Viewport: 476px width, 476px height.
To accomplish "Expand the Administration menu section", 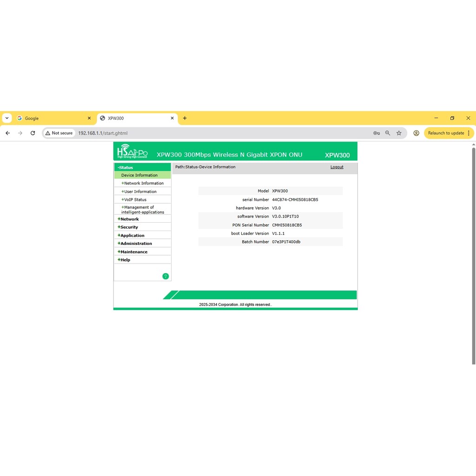I will (136, 244).
